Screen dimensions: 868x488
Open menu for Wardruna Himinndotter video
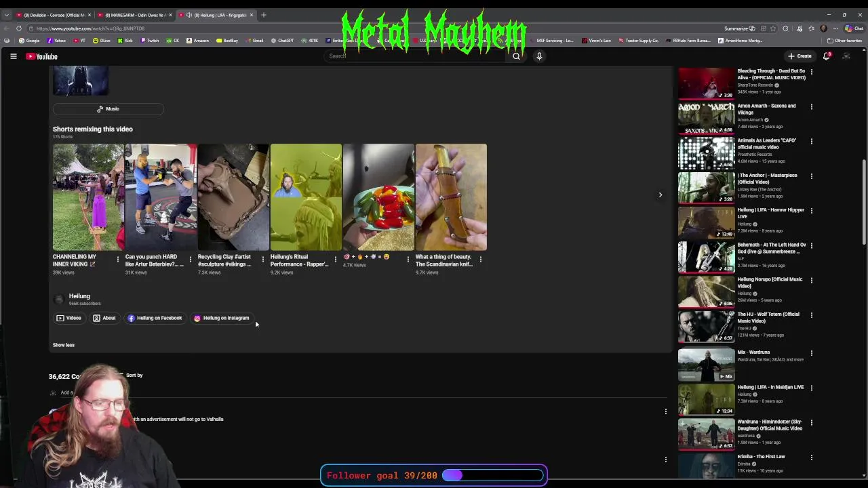pos(811,423)
